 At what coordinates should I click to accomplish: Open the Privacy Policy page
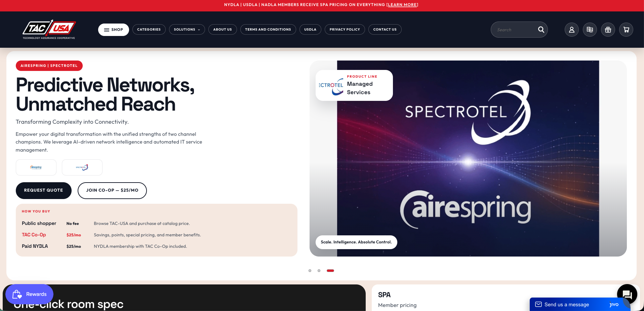point(345,30)
